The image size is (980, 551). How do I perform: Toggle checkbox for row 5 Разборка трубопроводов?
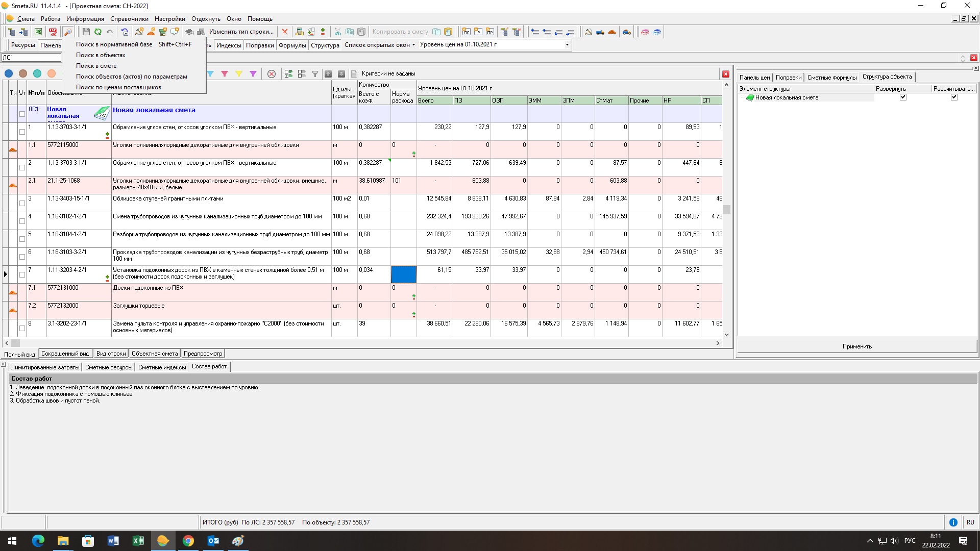[x=22, y=239]
